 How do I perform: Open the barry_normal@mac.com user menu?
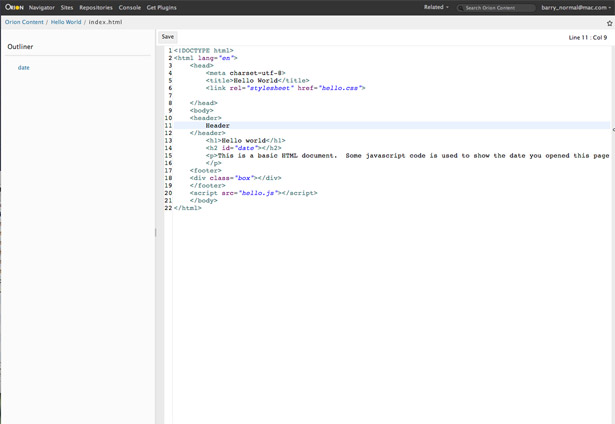[x=575, y=7]
